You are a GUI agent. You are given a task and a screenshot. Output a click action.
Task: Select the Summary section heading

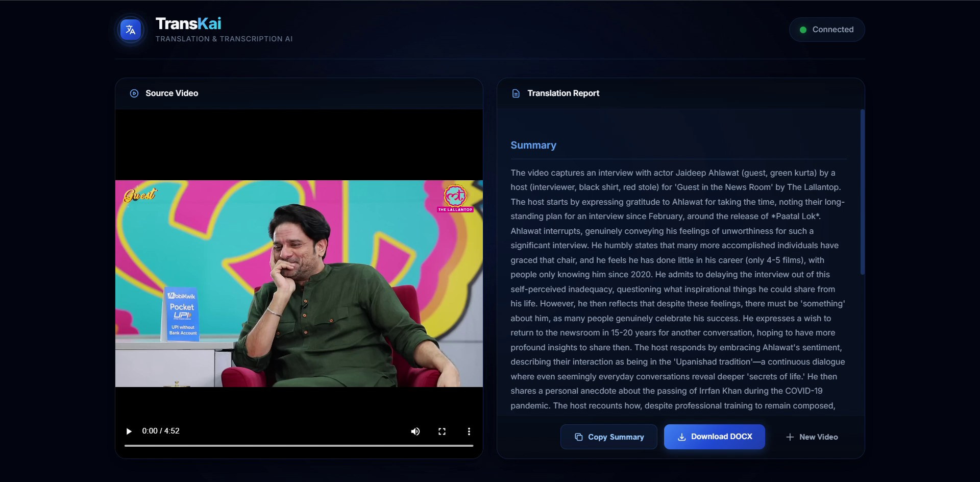pos(533,146)
